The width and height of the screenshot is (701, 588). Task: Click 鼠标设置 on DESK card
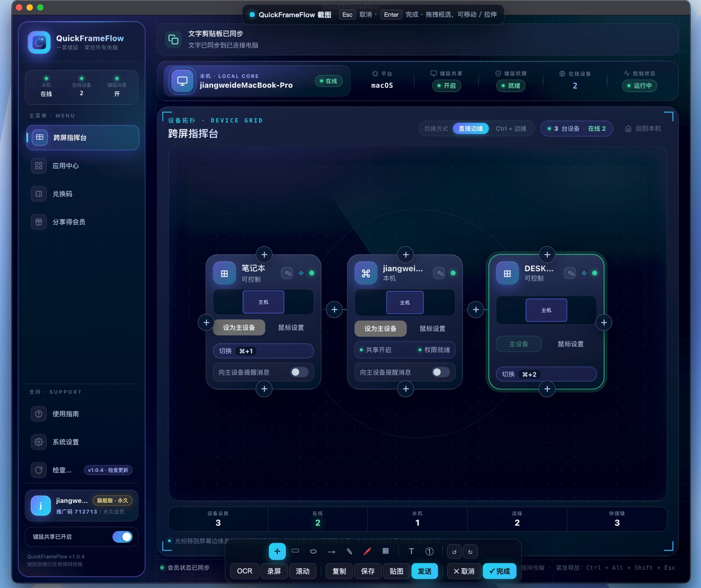(x=570, y=344)
